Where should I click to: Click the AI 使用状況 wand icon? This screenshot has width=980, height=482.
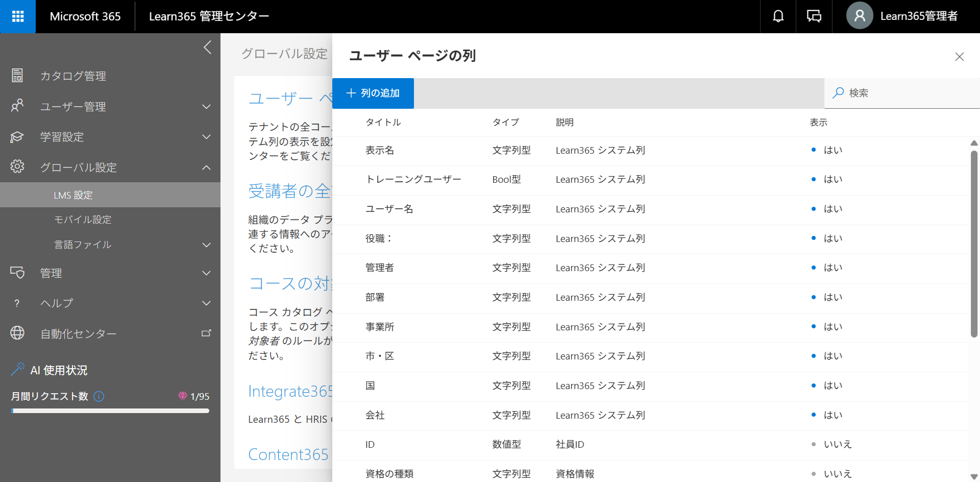click(x=17, y=369)
